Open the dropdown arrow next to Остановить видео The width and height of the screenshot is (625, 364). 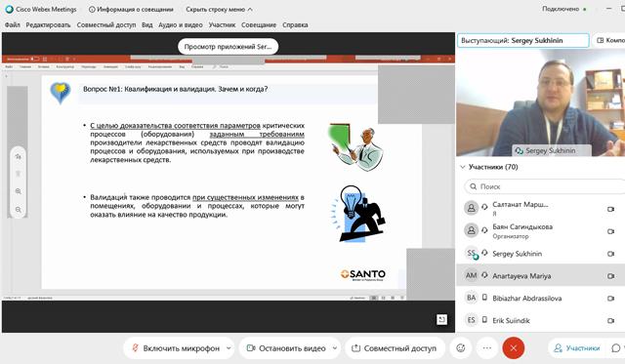click(335, 348)
